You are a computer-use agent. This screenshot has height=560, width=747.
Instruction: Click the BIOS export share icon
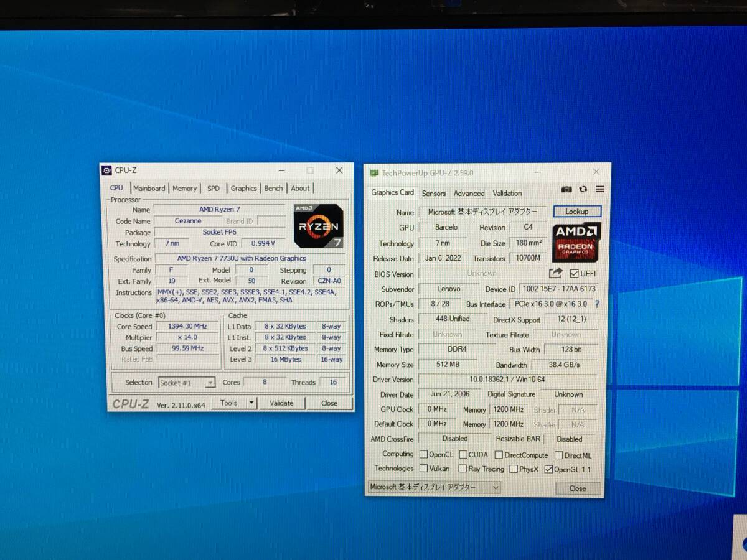555,273
